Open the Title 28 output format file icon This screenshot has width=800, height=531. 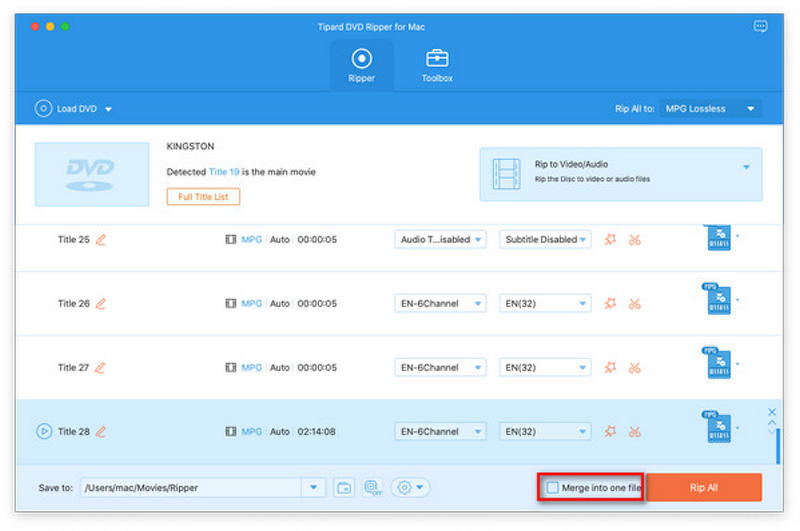point(718,427)
